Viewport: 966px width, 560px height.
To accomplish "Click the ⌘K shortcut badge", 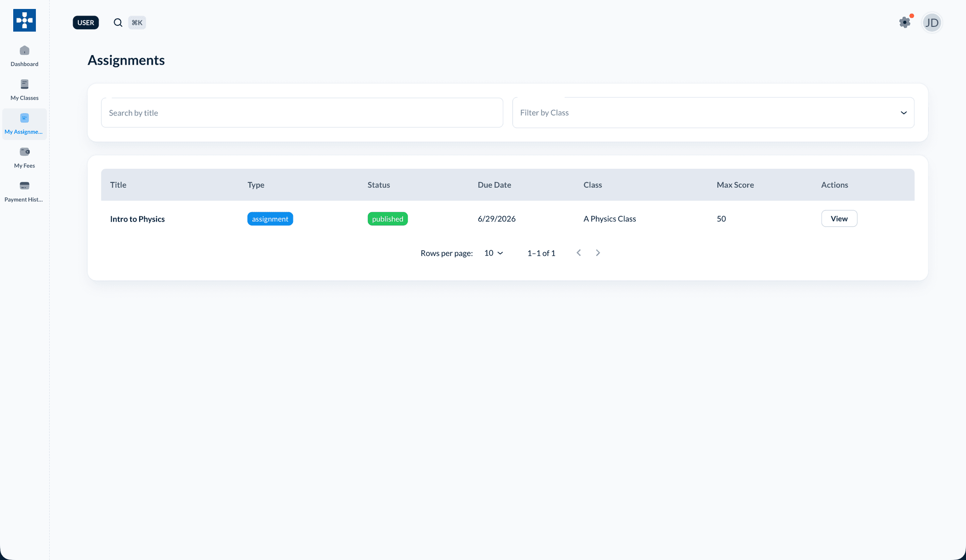I will [x=137, y=23].
